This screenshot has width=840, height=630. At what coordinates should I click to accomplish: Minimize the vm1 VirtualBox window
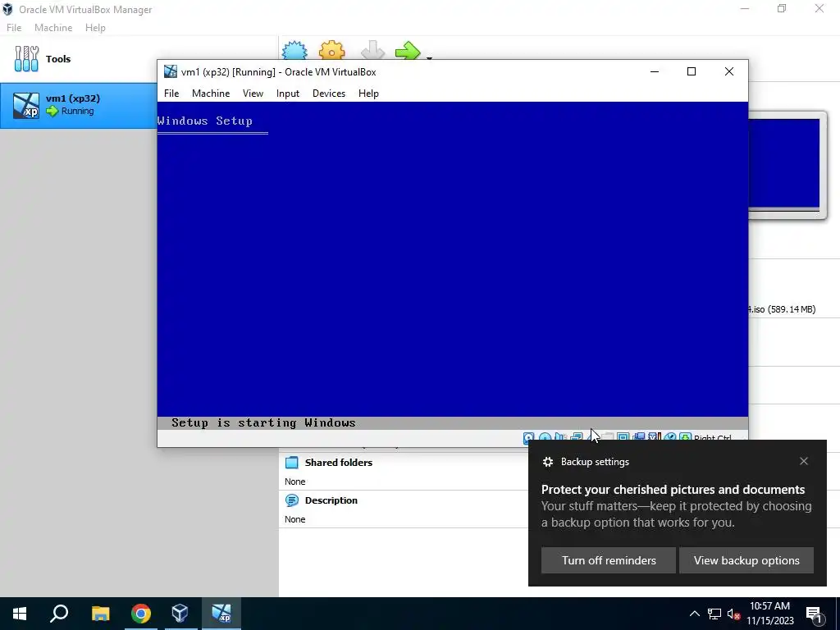654,72
